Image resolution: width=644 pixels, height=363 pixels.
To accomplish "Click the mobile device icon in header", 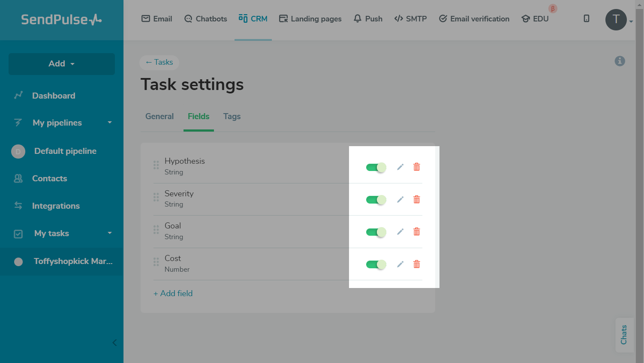I will pos(586,18).
